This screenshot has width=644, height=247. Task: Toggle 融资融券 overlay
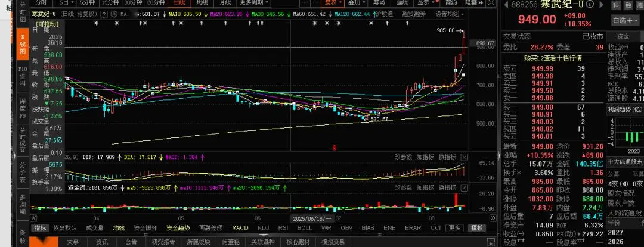click(414, 14)
